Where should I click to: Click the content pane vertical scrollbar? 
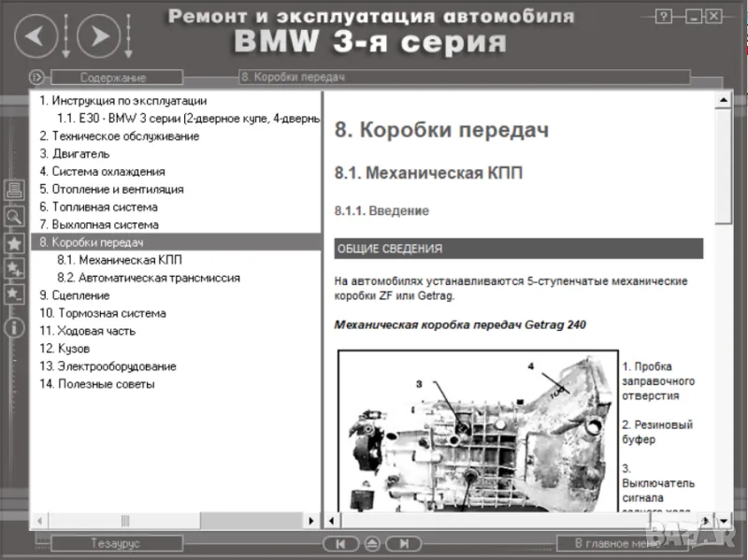(724, 280)
